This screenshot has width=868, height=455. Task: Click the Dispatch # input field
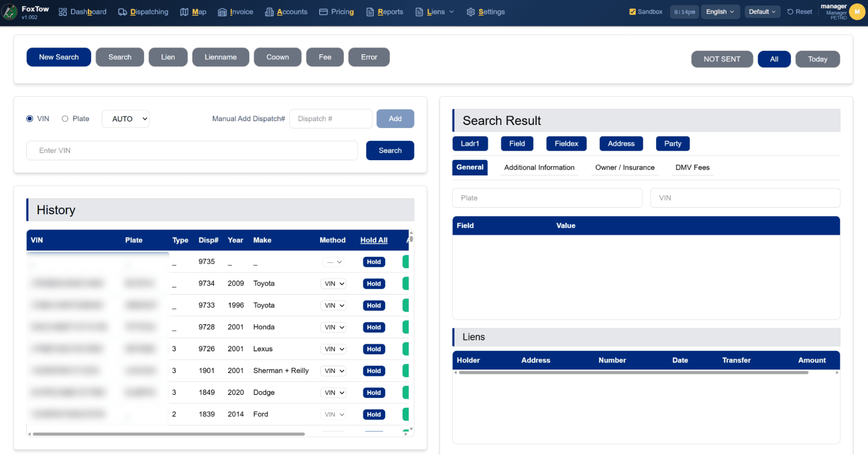pos(330,119)
